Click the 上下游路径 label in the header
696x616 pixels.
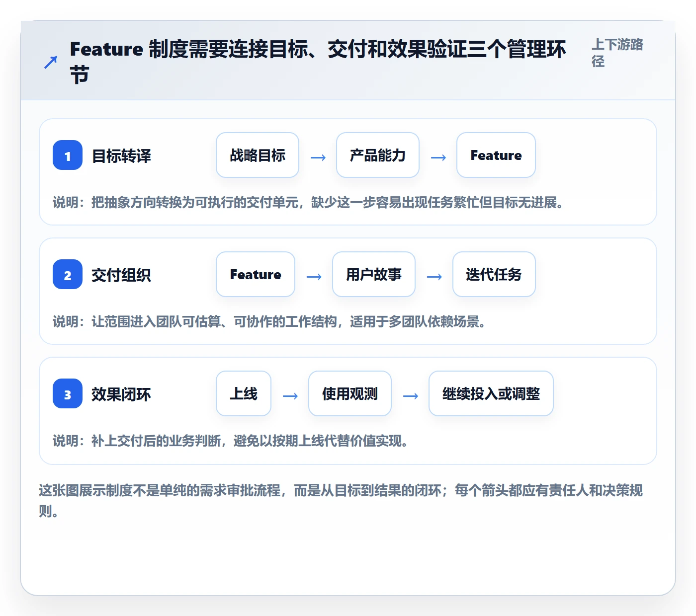click(x=617, y=53)
